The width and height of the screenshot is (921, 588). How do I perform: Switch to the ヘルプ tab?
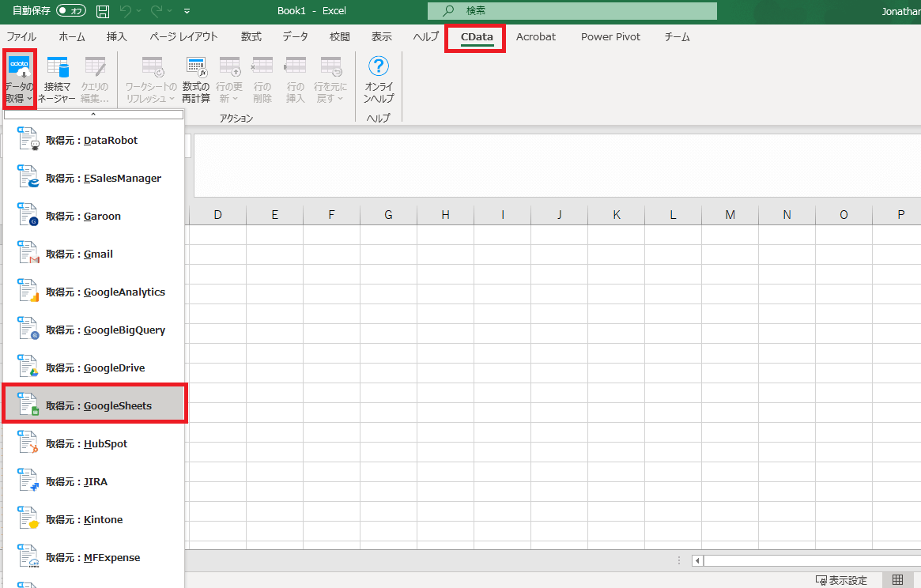coord(426,36)
